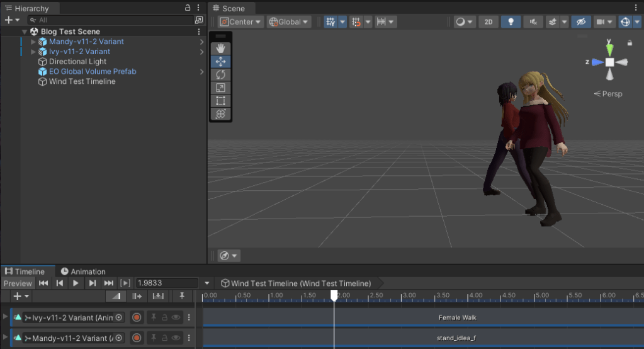Screen dimensions: 644x349
Task: Select the Rect transform tool
Action: click(x=220, y=101)
